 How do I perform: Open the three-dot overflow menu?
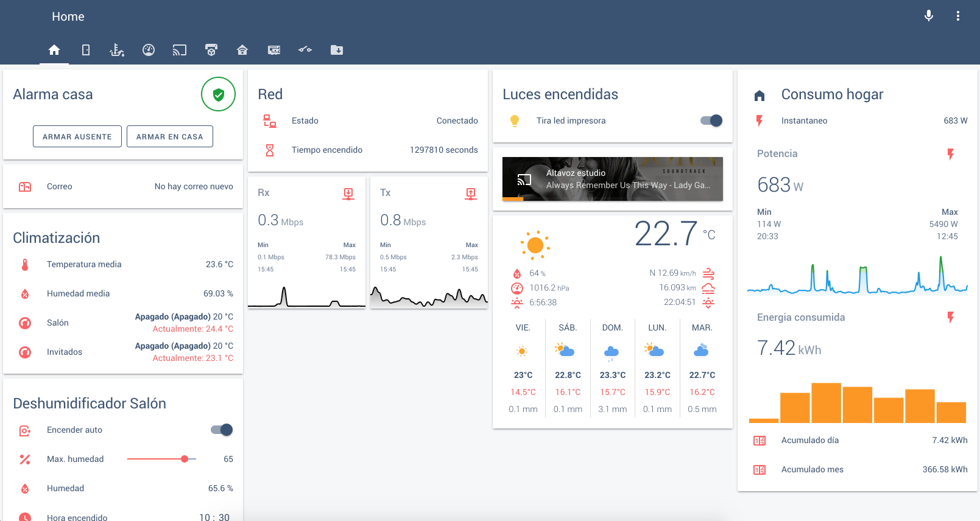click(x=958, y=16)
